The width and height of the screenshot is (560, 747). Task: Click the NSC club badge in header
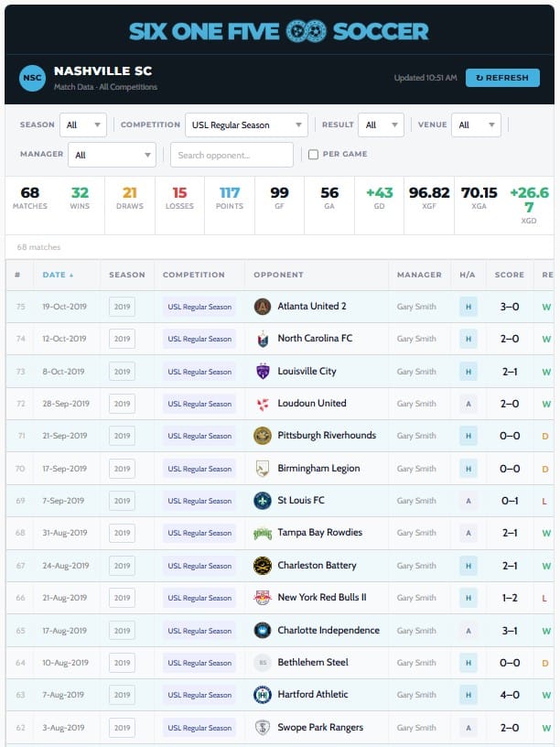[32, 78]
